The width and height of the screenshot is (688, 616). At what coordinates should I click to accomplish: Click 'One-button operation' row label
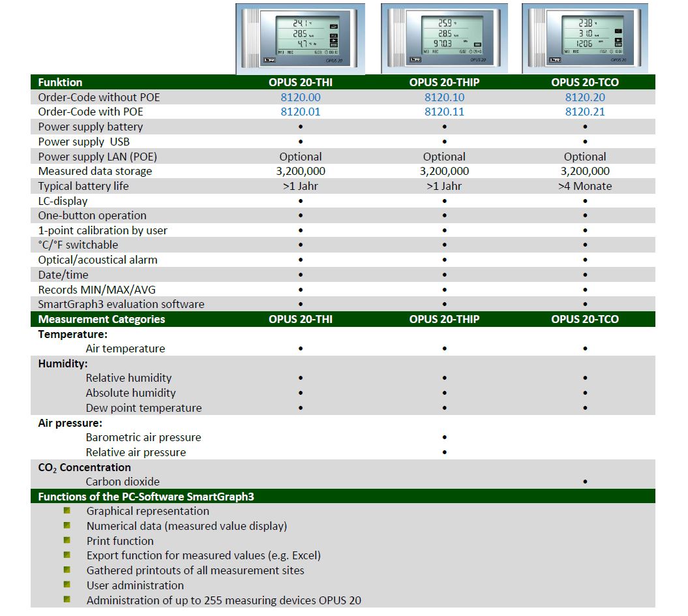coord(92,215)
